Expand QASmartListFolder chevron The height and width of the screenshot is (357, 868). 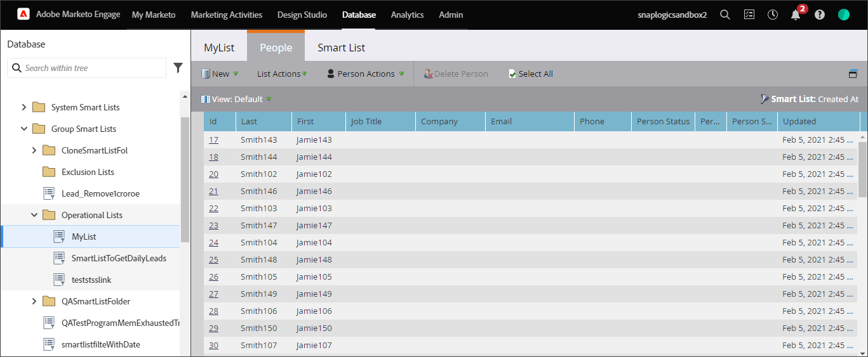(34, 301)
